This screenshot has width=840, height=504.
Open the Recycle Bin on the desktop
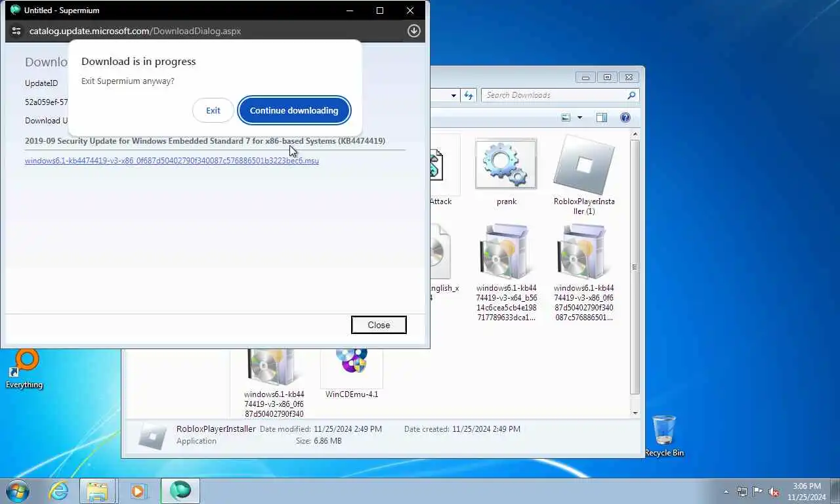coord(664,436)
